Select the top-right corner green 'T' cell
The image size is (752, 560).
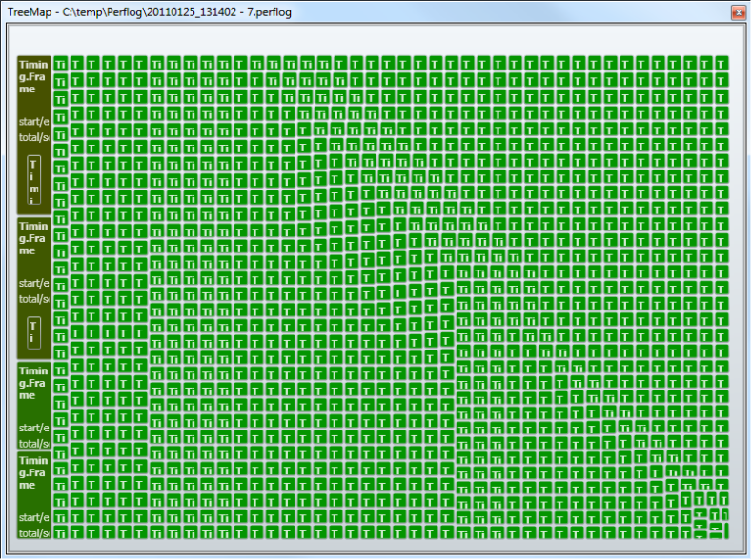pos(722,63)
